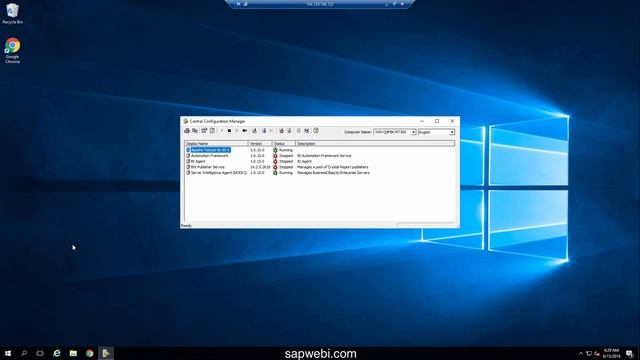The image size is (640, 360).
Task: Sort by Version column header
Action: coord(260,144)
